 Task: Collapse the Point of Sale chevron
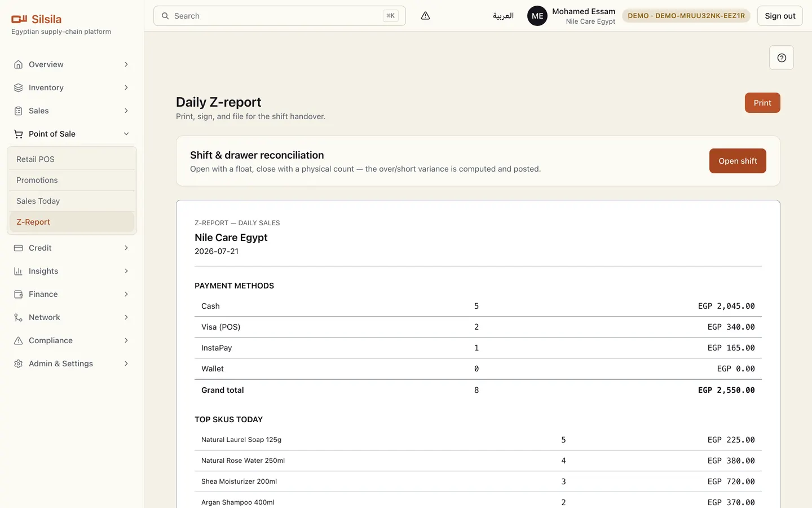point(126,134)
